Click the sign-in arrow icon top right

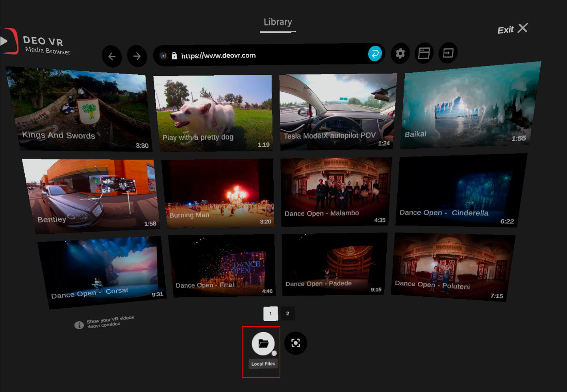(448, 53)
